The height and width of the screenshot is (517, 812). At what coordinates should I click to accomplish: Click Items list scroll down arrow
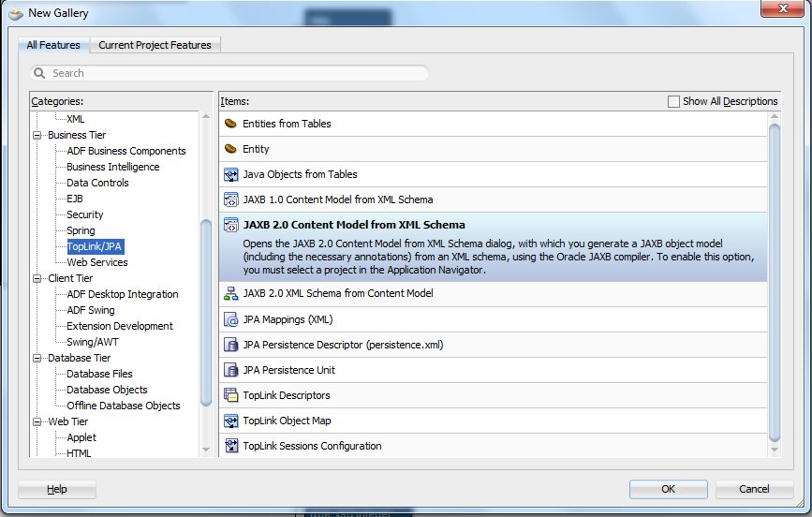coord(775,451)
